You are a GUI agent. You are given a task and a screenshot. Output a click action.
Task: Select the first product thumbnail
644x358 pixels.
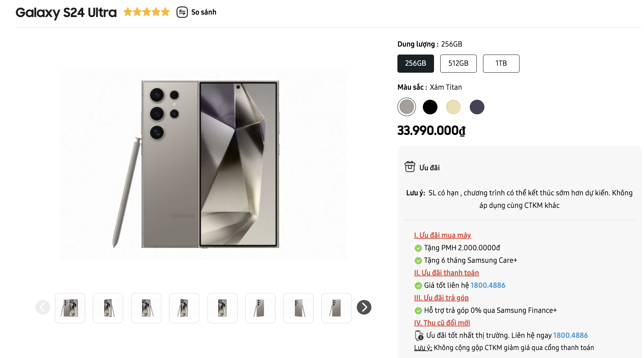pos(70,308)
